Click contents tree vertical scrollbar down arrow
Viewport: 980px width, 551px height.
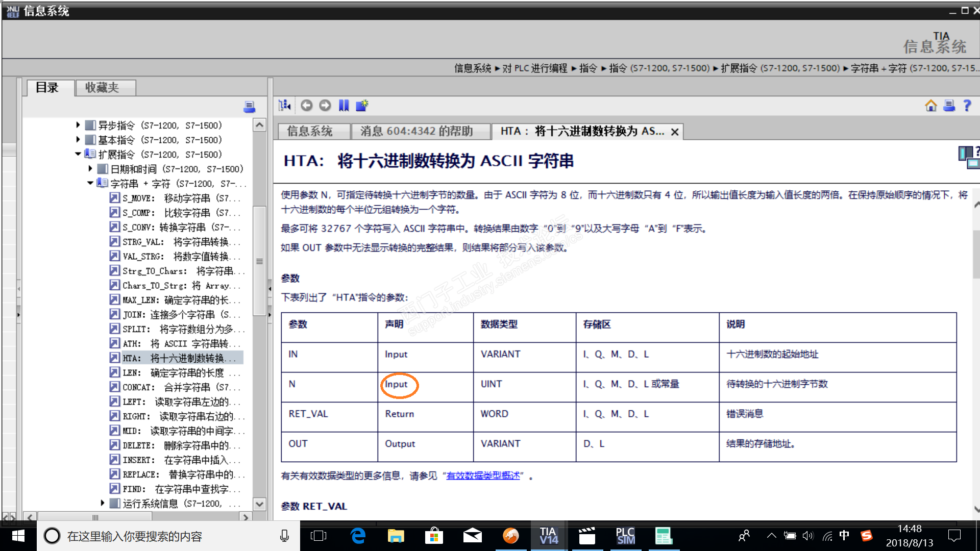coord(259,504)
